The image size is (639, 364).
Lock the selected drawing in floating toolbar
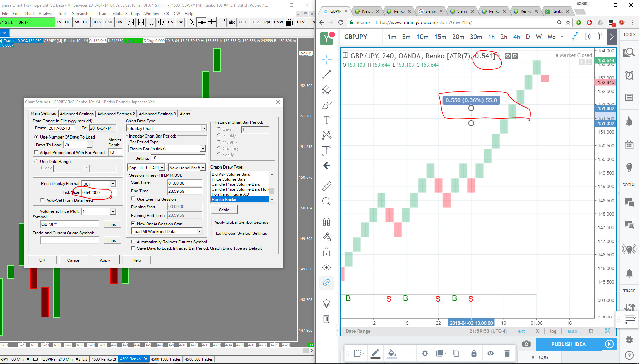point(474,353)
